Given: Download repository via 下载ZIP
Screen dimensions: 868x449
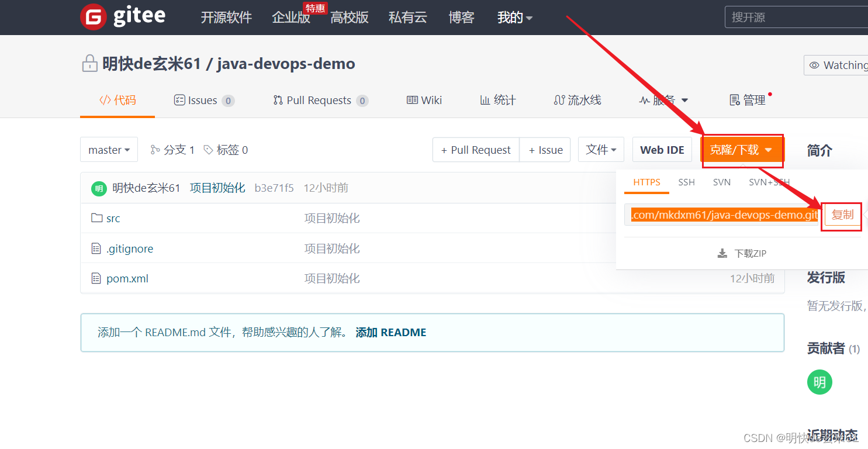Looking at the screenshot, I should 742,253.
